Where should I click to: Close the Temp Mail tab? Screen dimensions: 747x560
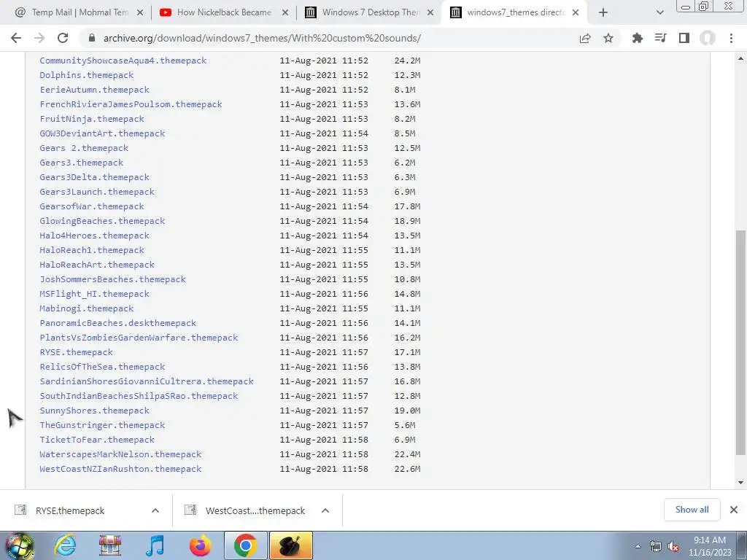pos(140,12)
